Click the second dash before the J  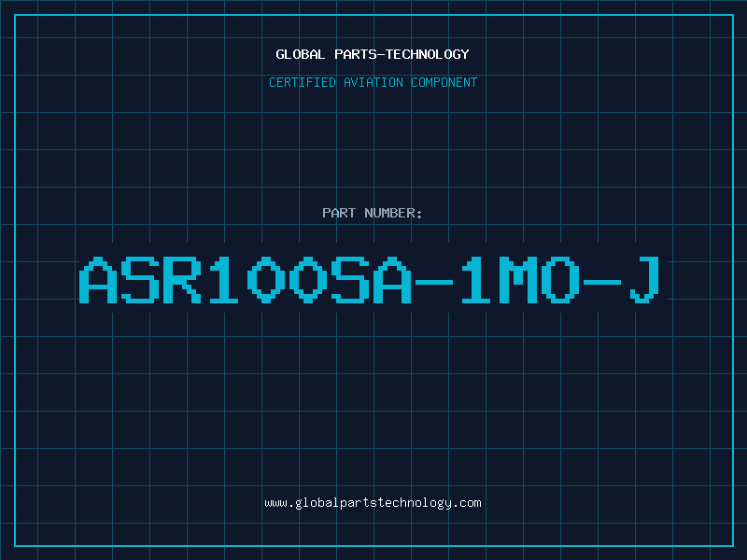pyautogui.click(x=601, y=283)
